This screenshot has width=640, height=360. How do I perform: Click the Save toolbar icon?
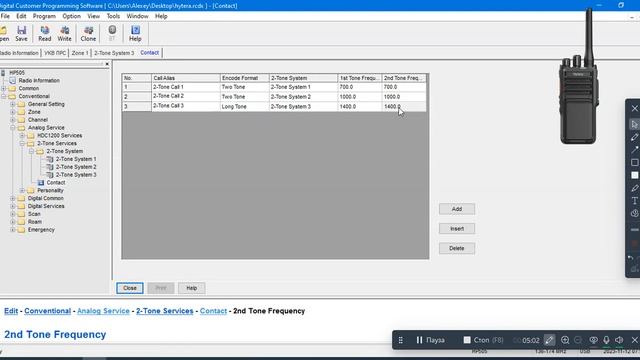click(21, 33)
